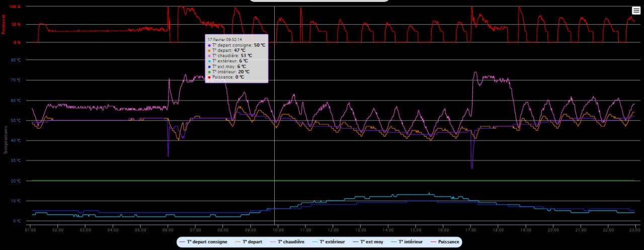Viewport: 644px width, 250px height.
Task: Click the '02:00' time axis label
Action: 58,230
